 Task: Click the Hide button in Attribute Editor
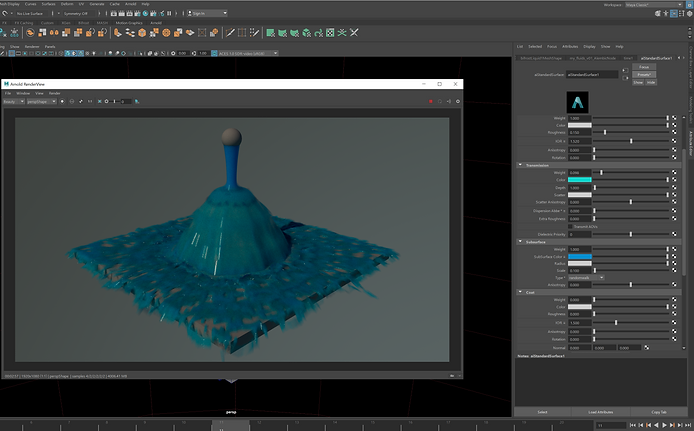click(x=651, y=82)
